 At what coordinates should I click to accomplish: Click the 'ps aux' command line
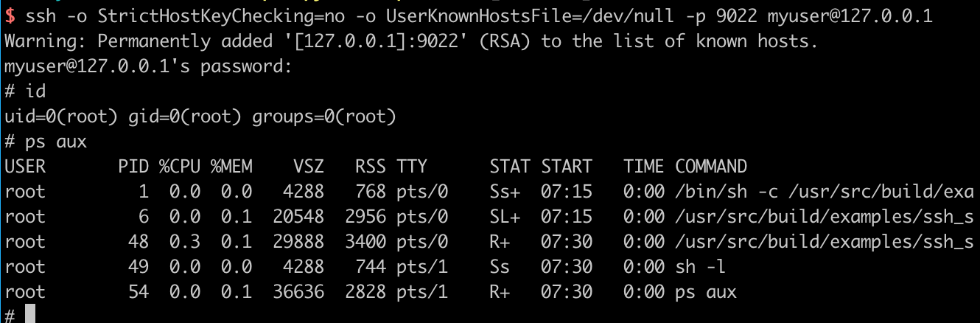click(x=46, y=142)
